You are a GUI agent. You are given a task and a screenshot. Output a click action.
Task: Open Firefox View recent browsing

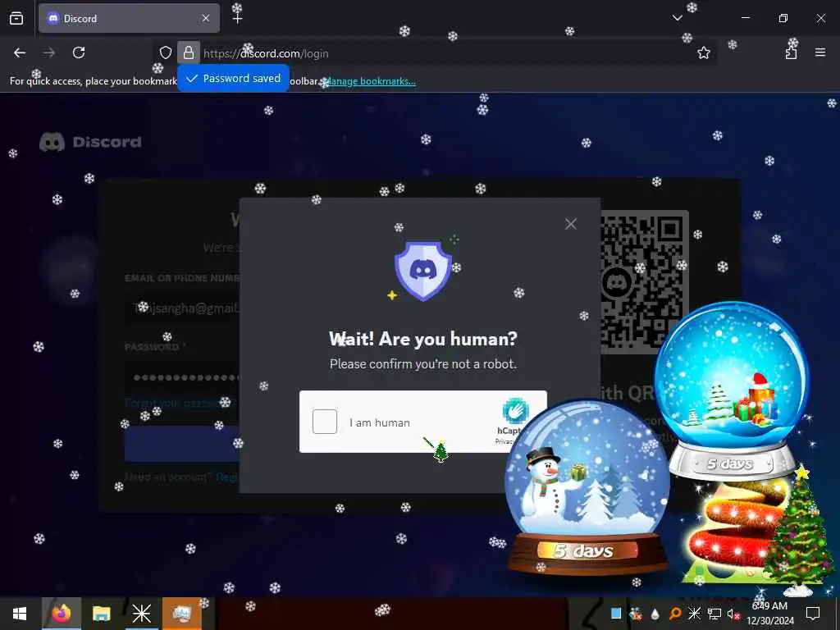tap(16, 18)
